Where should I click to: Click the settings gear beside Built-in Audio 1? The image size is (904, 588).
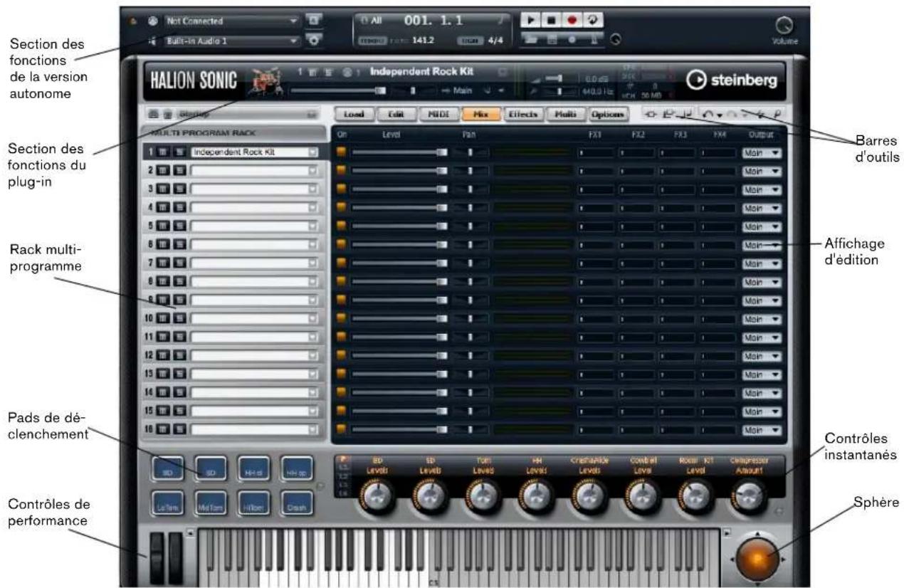(x=313, y=41)
